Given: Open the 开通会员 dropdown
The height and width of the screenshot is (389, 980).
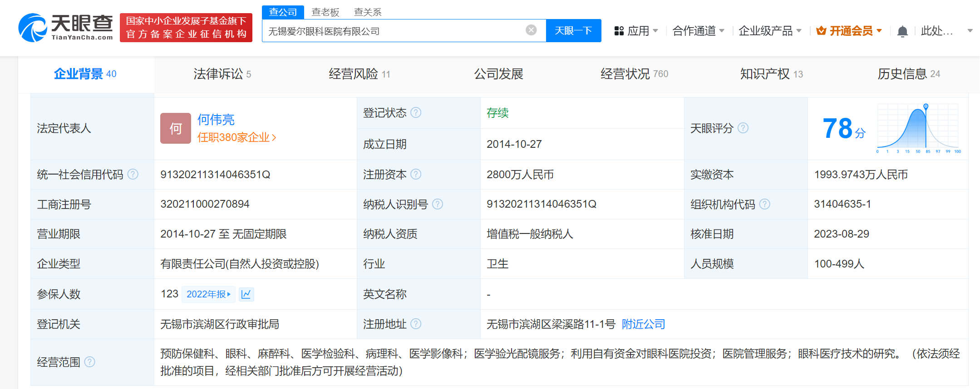Looking at the screenshot, I should [x=879, y=31].
